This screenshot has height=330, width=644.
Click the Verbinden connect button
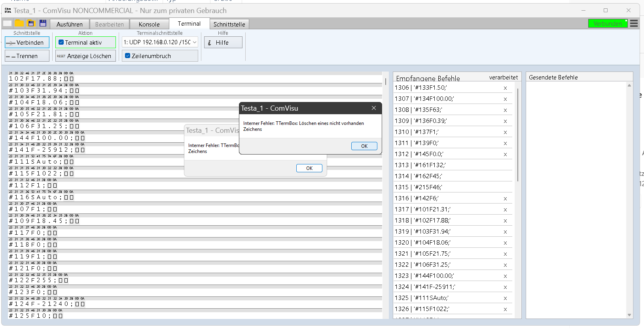pos(27,43)
